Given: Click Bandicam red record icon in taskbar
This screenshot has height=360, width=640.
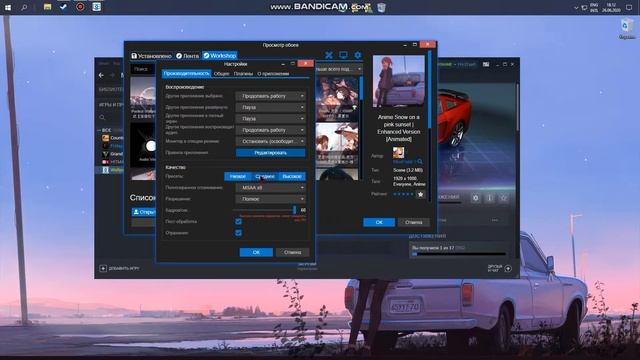Looking at the screenshot, I should point(80,7).
